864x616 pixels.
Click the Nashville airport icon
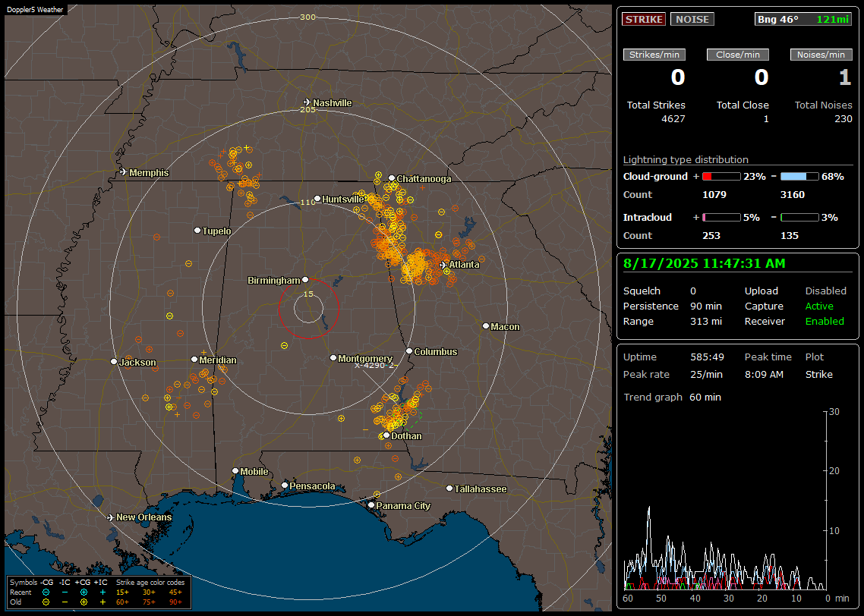pos(307,102)
